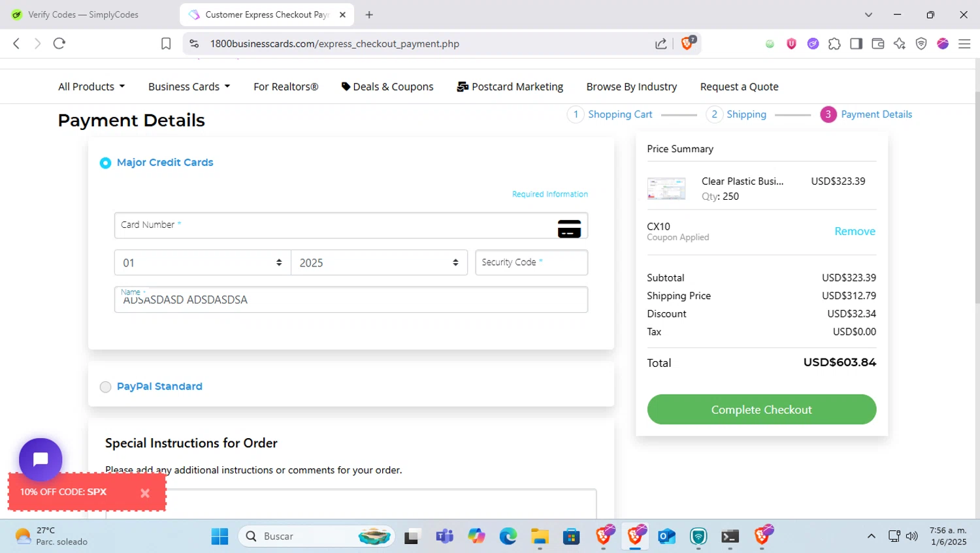This screenshot has height=553, width=980.
Task: Open the tab search dropdown arrow
Action: tap(868, 14)
